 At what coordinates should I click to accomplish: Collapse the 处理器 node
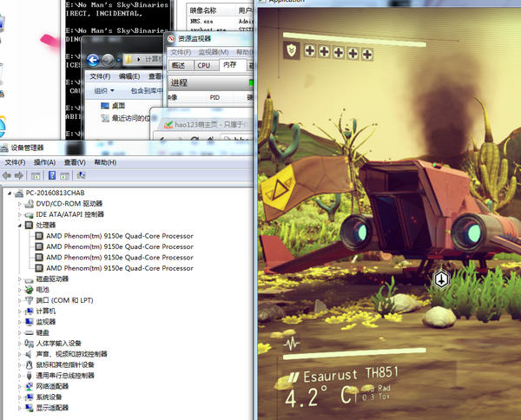[20, 226]
